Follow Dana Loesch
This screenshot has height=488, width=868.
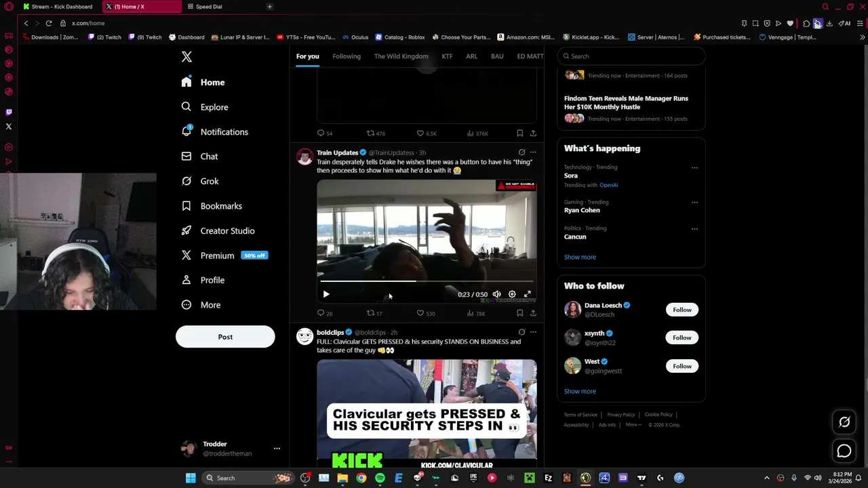tap(682, 310)
